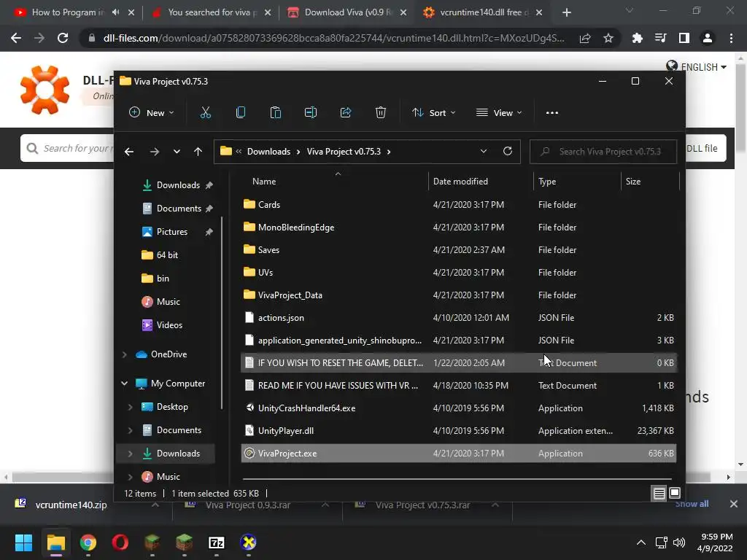Click the Paste clipboard icon in toolbar
This screenshot has width=747, height=560.
(275, 113)
